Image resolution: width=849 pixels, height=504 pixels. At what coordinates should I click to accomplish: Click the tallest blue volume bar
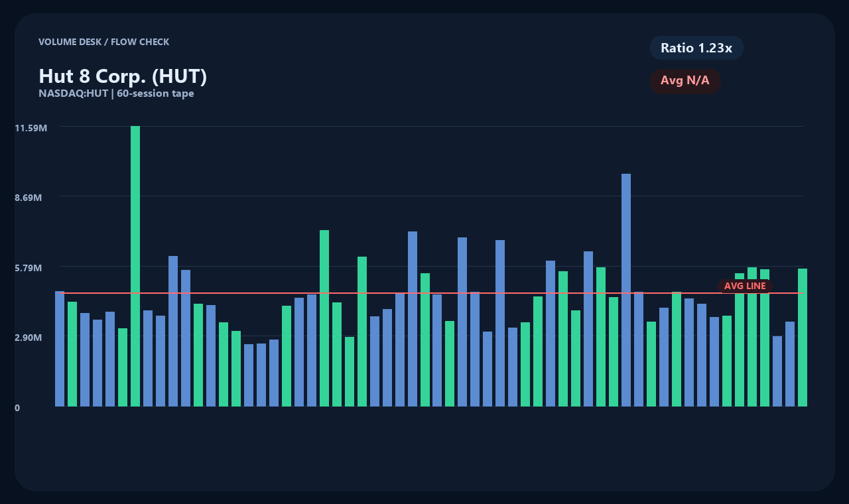pos(626,290)
